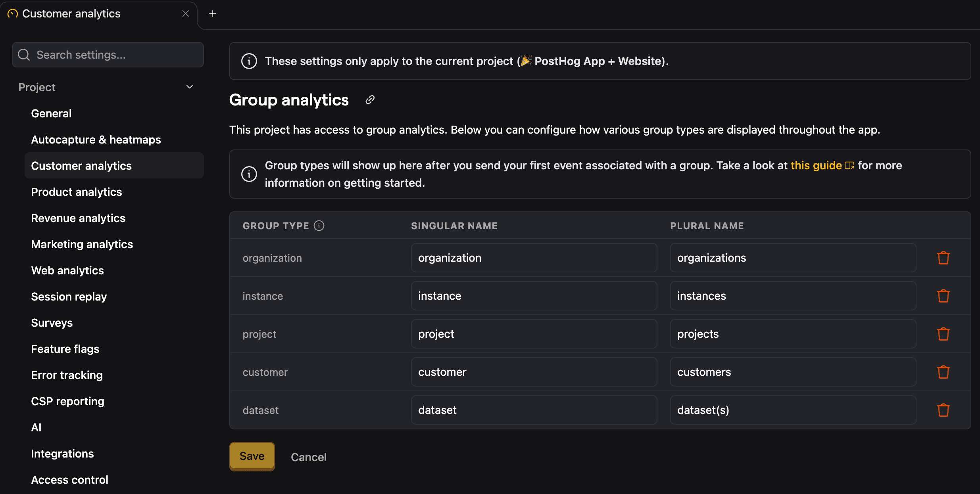Save the group analytics changes
Image resolution: width=980 pixels, height=494 pixels.
coord(252,456)
